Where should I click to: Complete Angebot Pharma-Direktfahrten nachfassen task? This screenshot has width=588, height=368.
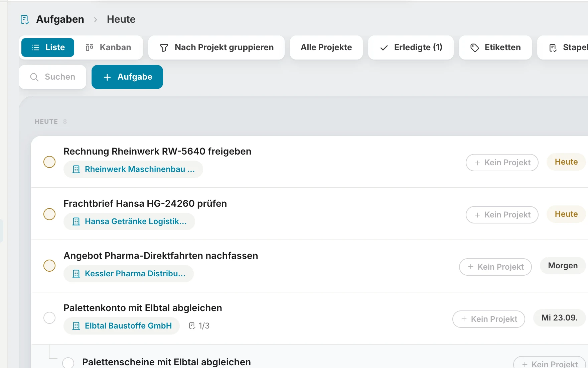[x=49, y=266]
